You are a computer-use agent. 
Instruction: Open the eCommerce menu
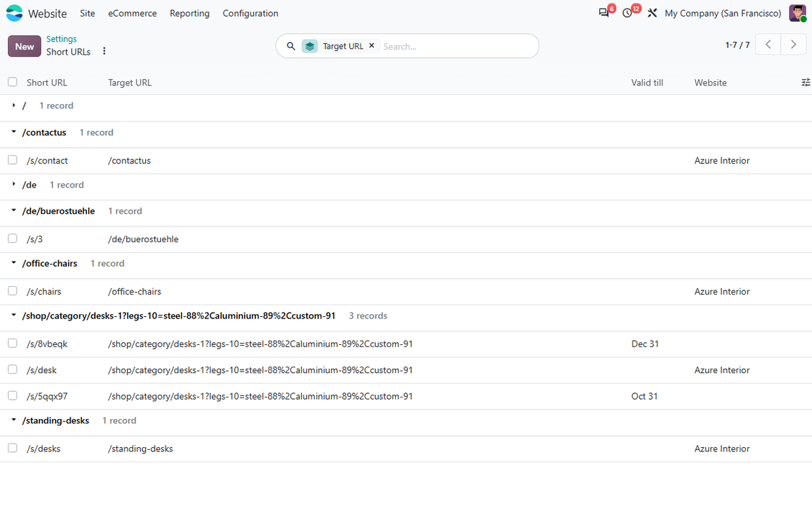click(132, 14)
